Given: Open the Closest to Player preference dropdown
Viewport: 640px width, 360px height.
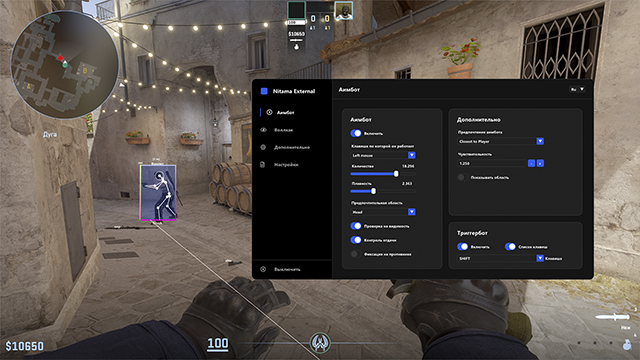Looking at the screenshot, I should (x=501, y=141).
